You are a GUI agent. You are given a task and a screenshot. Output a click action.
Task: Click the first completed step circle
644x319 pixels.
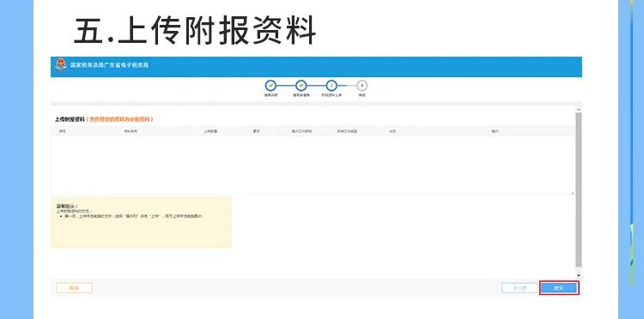pos(270,86)
